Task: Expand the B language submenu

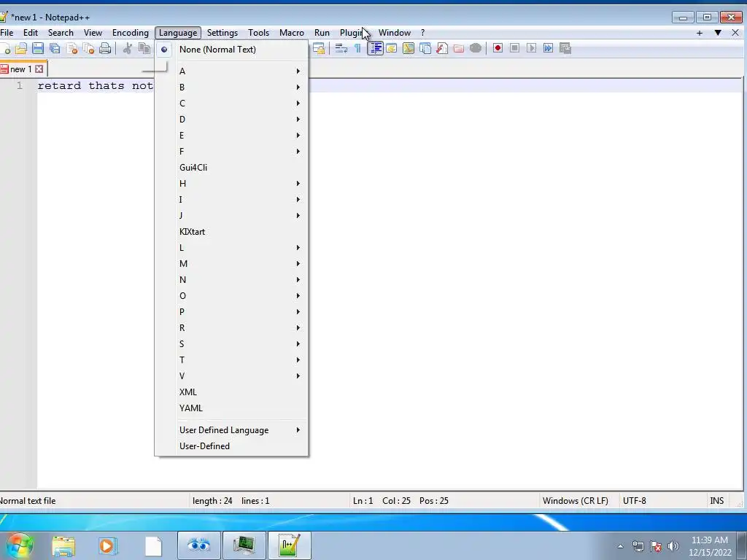Action: (231, 87)
